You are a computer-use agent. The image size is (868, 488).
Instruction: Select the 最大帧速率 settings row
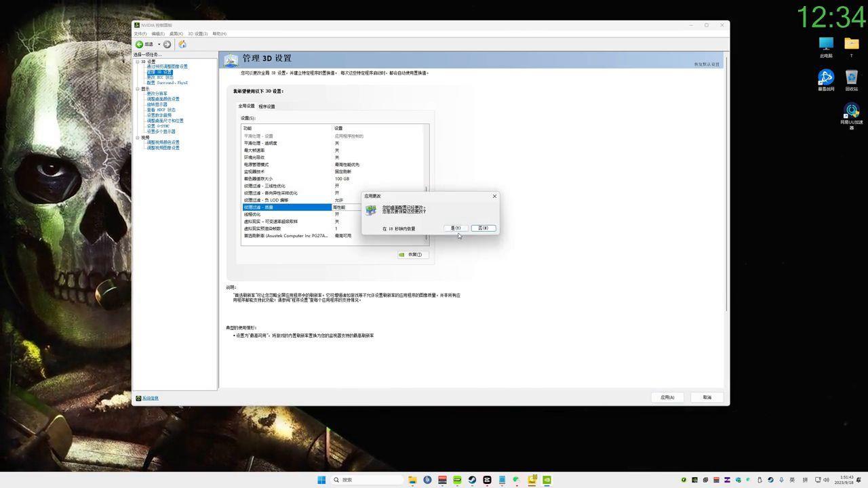coord(333,150)
